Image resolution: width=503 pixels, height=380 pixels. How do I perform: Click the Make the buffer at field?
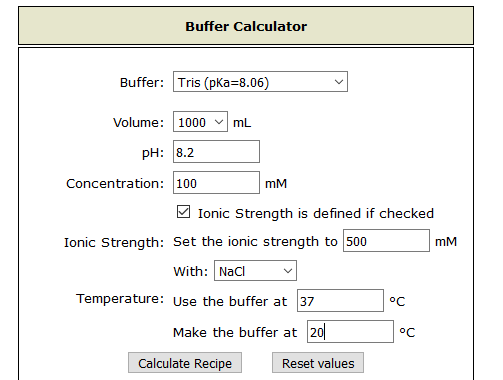click(350, 332)
